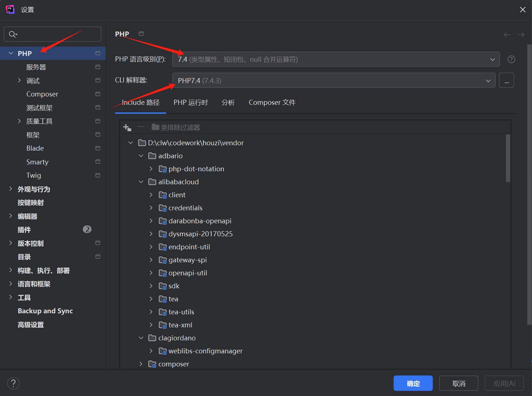Click the php-dot-notation folder icon

pos(163,169)
